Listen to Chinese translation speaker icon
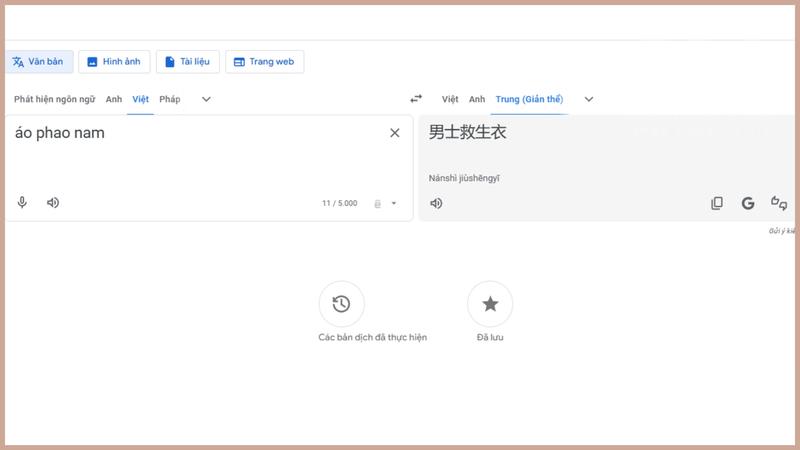The width and height of the screenshot is (800, 450). click(436, 203)
